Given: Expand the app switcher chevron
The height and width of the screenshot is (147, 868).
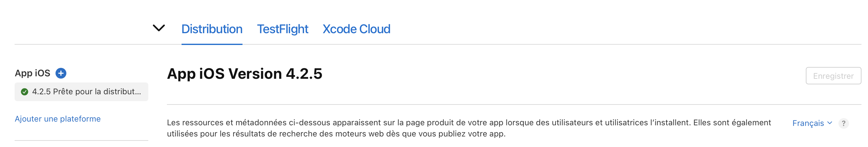Looking at the screenshot, I should pos(159,28).
